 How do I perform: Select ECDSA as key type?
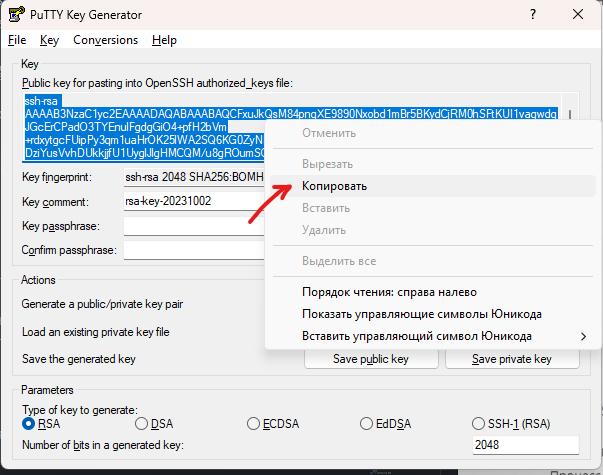point(252,423)
